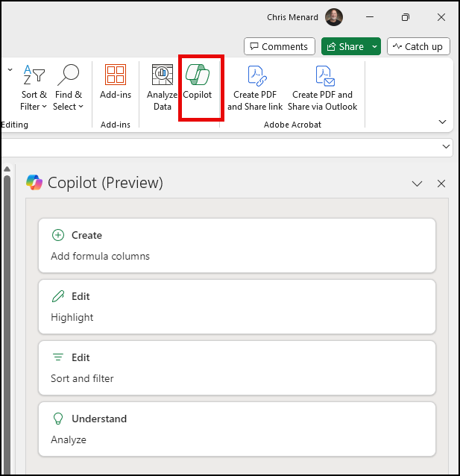Close the Copilot (Preview) pane

[441, 184]
